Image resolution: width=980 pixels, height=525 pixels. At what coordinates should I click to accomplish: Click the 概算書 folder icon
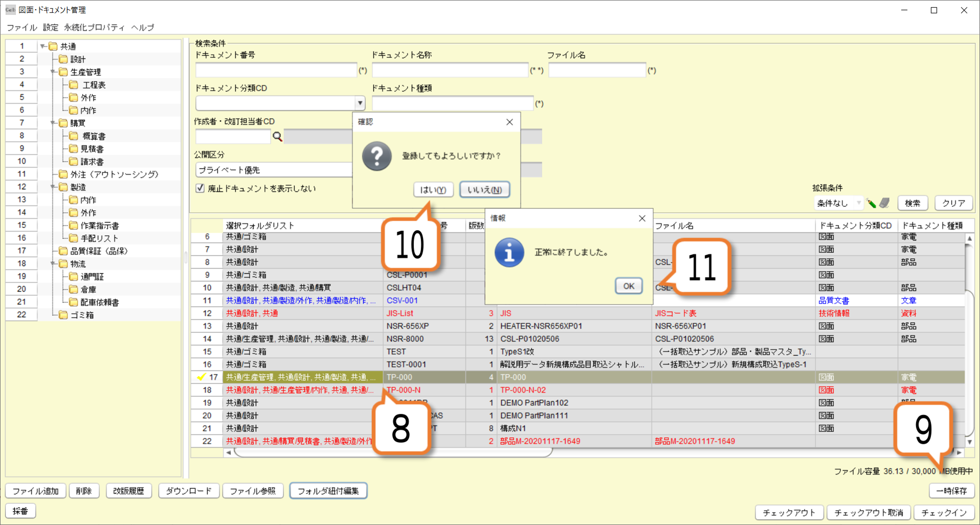[73, 136]
